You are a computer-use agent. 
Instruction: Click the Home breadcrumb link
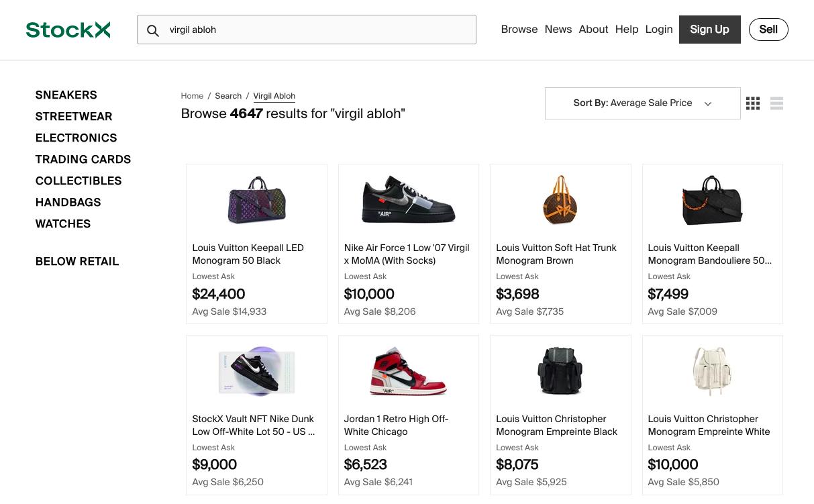click(x=192, y=96)
